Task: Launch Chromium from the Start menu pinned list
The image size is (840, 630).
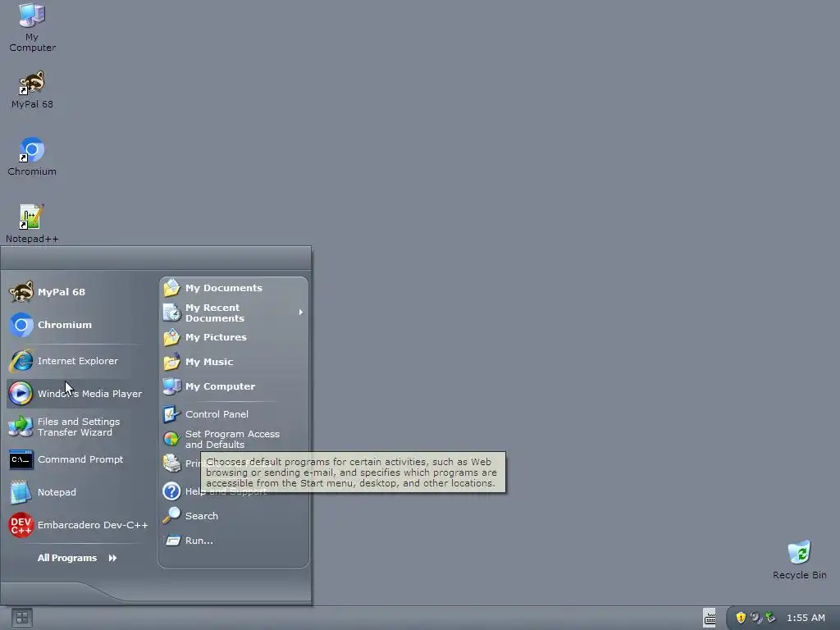Action: (x=75, y=325)
